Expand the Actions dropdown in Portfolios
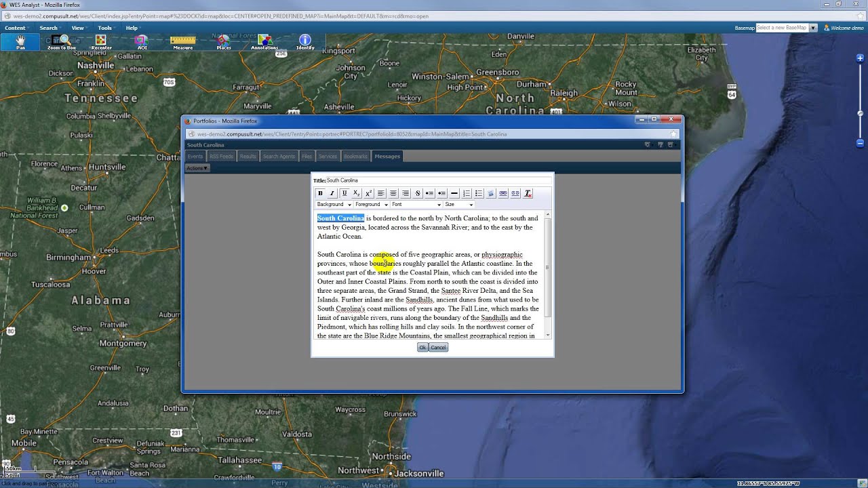The width and height of the screenshot is (868, 488). pyautogui.click(x=197, y=168)
